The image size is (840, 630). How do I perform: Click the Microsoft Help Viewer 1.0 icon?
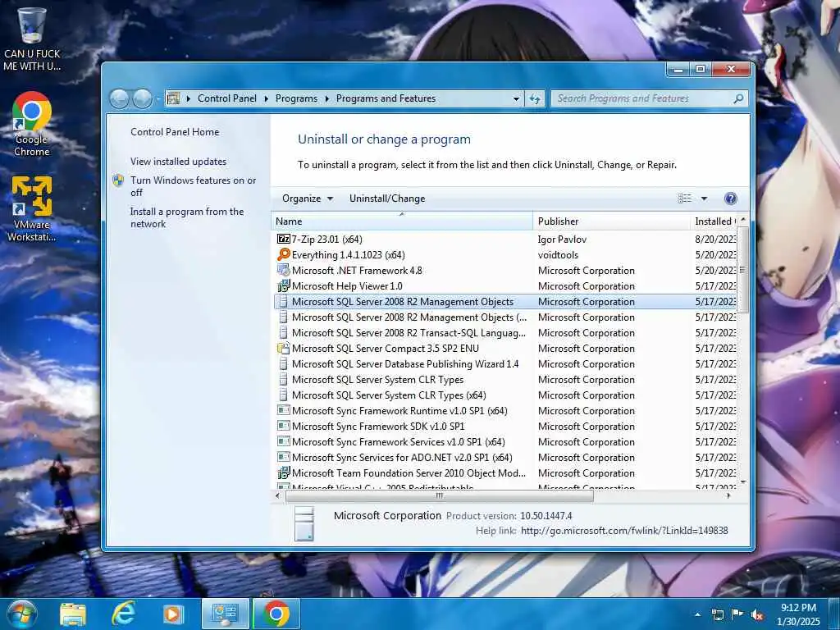(283, 285)
